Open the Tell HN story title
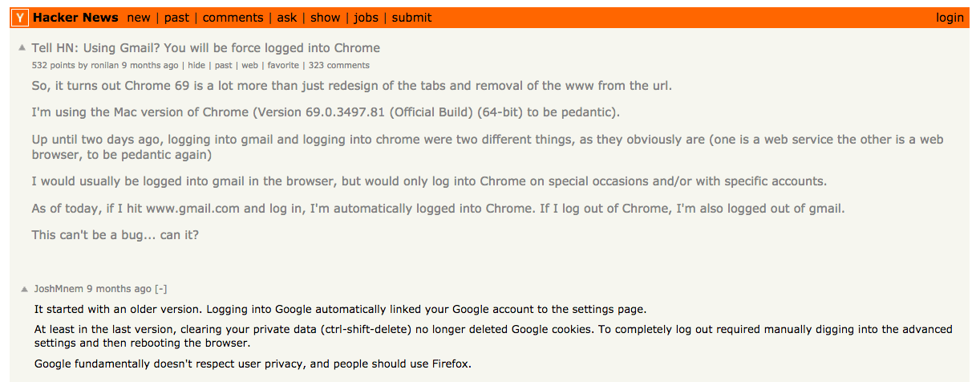Image resolution: width=980 pixels, height=382 pixels. click(206, 48)
